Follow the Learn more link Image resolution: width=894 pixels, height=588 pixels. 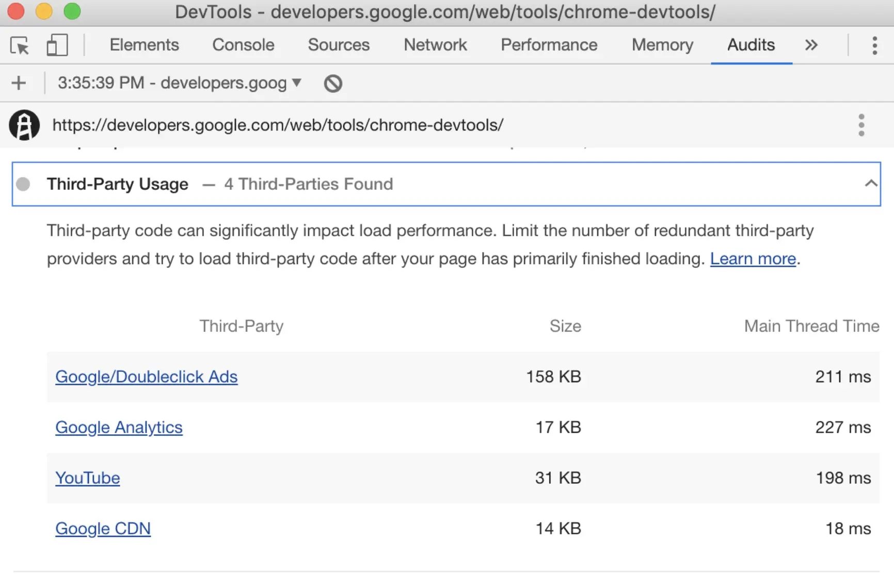pos(753,258)
